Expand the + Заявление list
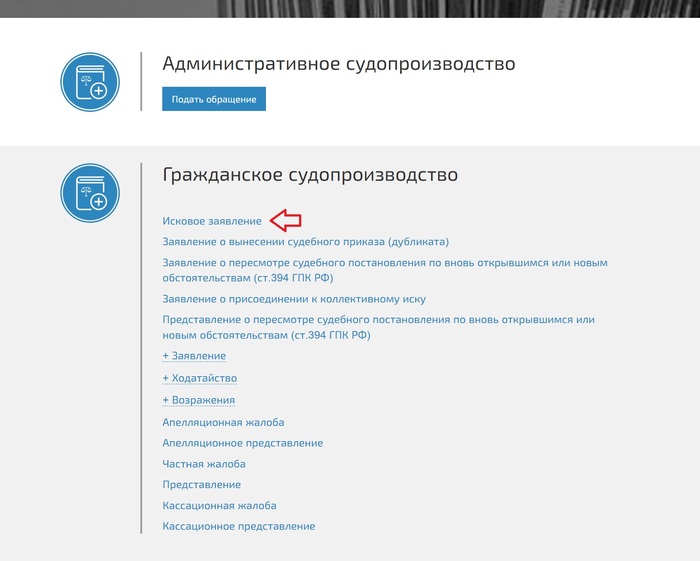 194,356
